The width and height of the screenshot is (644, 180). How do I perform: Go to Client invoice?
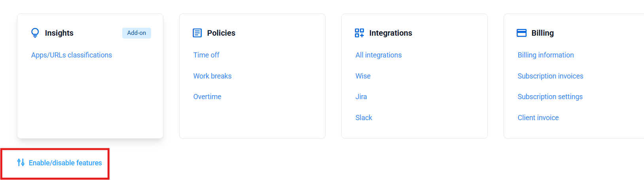tap(538, 118)
